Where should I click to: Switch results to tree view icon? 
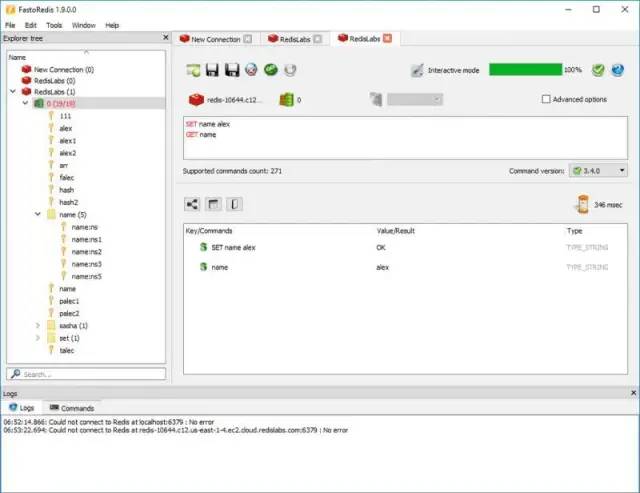click(192, 204)
